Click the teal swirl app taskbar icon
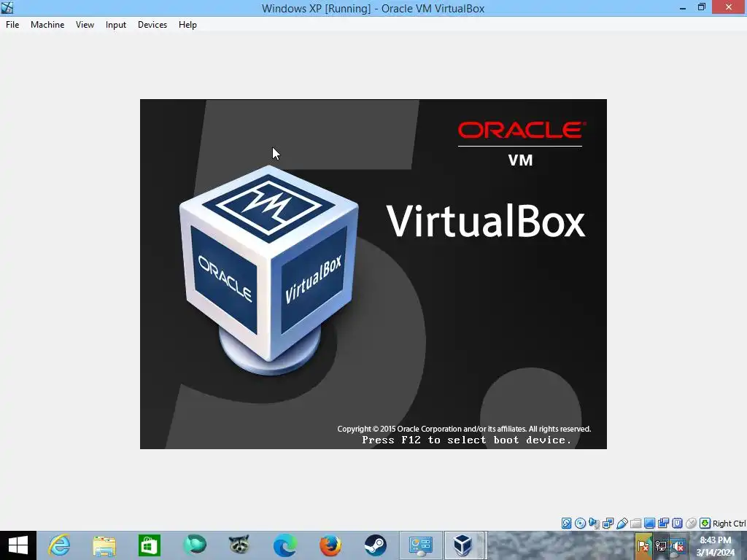747x560 pixels. click(194, 545)
